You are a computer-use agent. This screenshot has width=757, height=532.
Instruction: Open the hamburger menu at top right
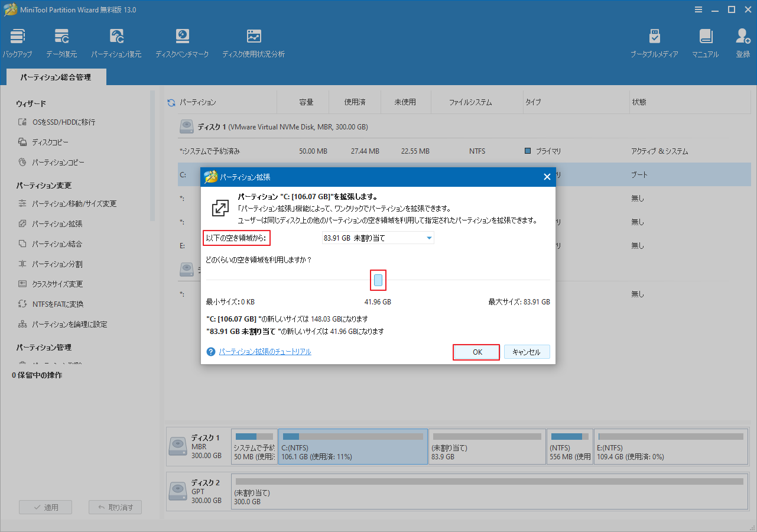[x=698, y=9]
